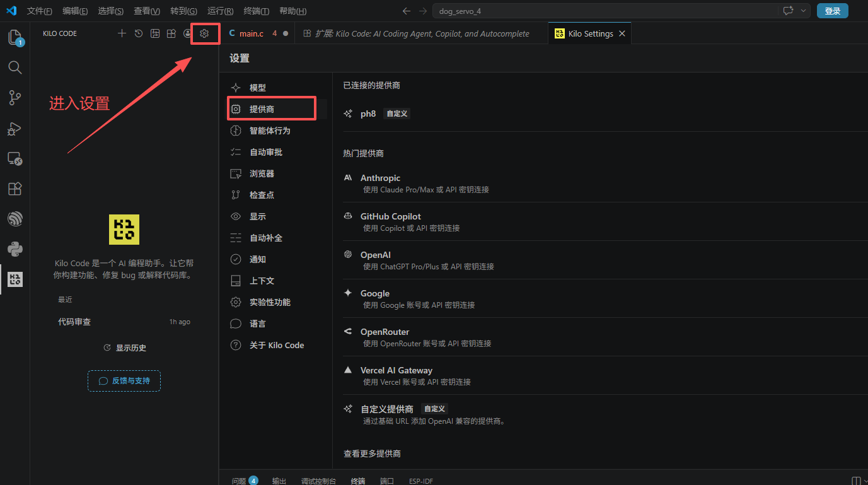Viewport: 868px width, 485px height.
Task: Open the 查看(V) menu
Action: [147, 11]
